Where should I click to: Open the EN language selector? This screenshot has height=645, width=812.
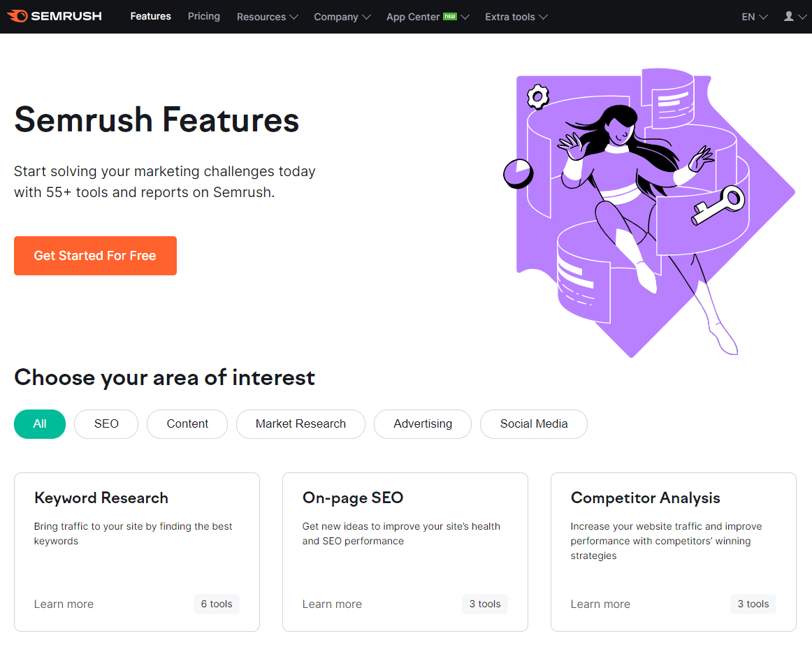tap(754, 17)
